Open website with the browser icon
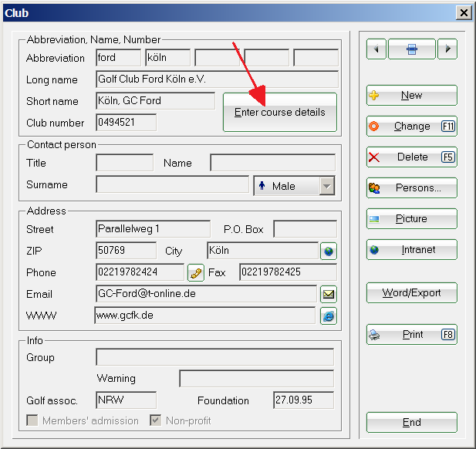The width and height of the screenshot is (476, 449). coord(329,316)
